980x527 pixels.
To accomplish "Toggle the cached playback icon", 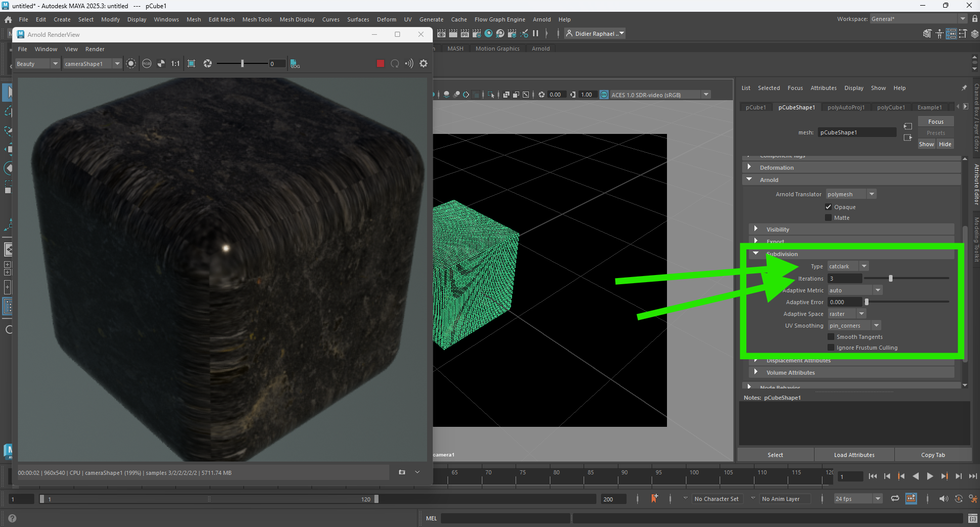I will pyautogui.click(x=911, y=498).
